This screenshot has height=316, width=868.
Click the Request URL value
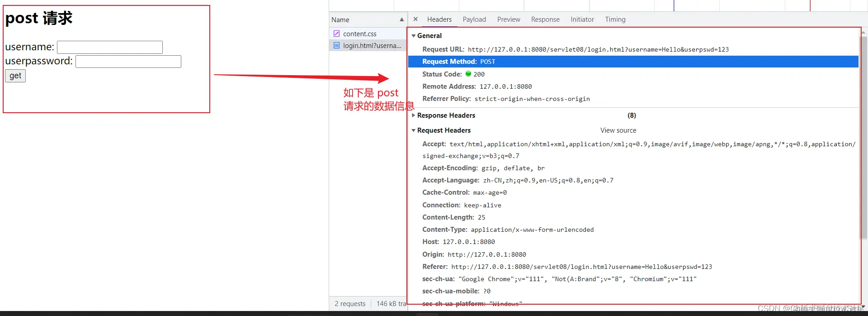coord(598,49)
